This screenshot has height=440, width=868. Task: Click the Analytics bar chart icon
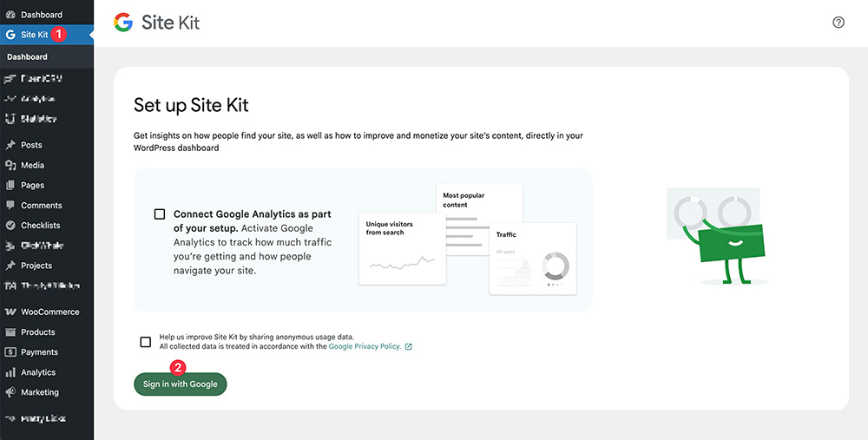pyautogui.click(x=10, y=372)
